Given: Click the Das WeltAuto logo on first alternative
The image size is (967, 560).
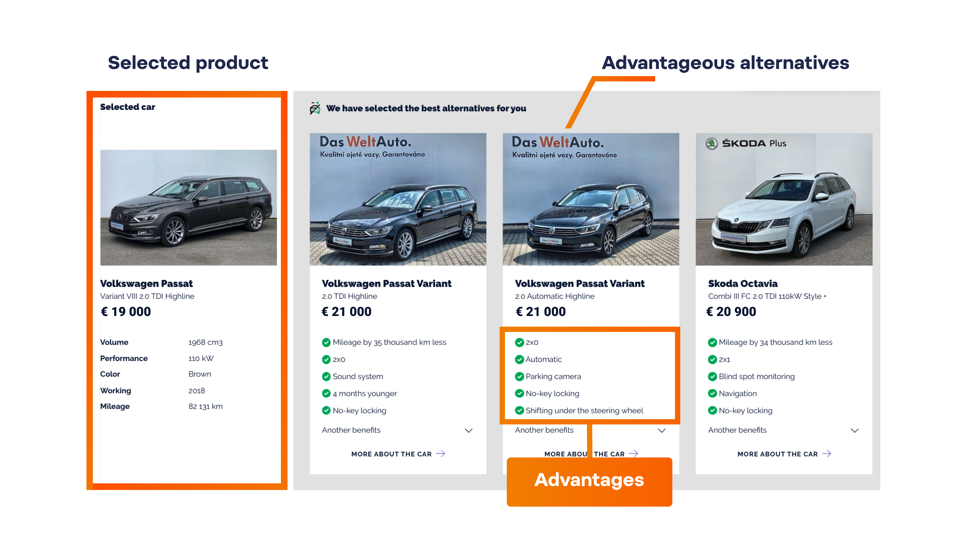Looking at the screenshot, I should 372,146.
